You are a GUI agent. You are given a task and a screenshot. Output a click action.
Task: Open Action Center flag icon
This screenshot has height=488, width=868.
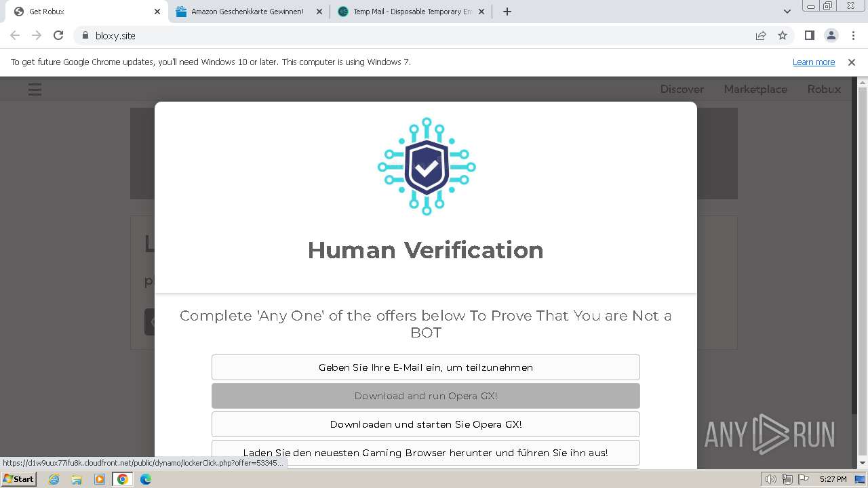(x=803, y=479)
